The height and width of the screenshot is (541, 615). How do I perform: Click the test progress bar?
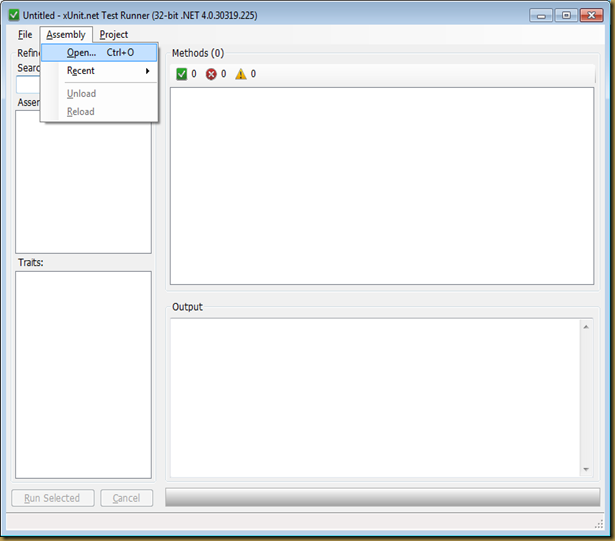[x=382, y=497]
